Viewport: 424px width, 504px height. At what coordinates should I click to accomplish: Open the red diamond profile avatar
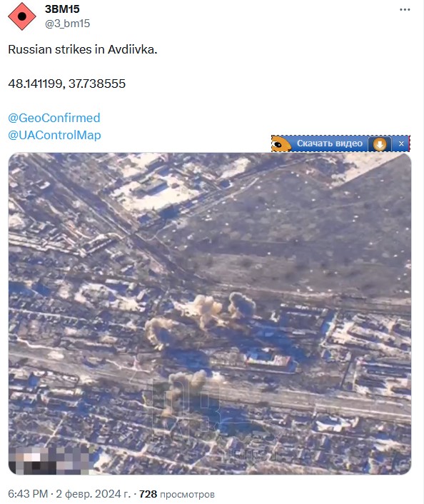22,16
